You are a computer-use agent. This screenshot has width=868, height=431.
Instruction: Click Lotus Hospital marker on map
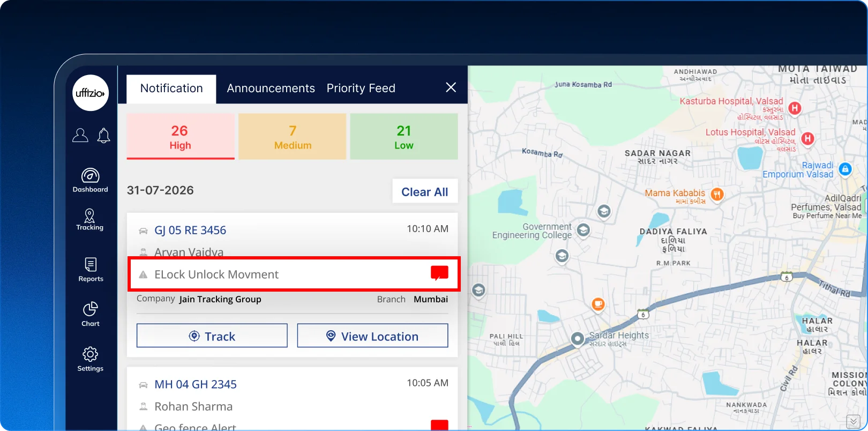pyautogui.click(x=808, y=139)
